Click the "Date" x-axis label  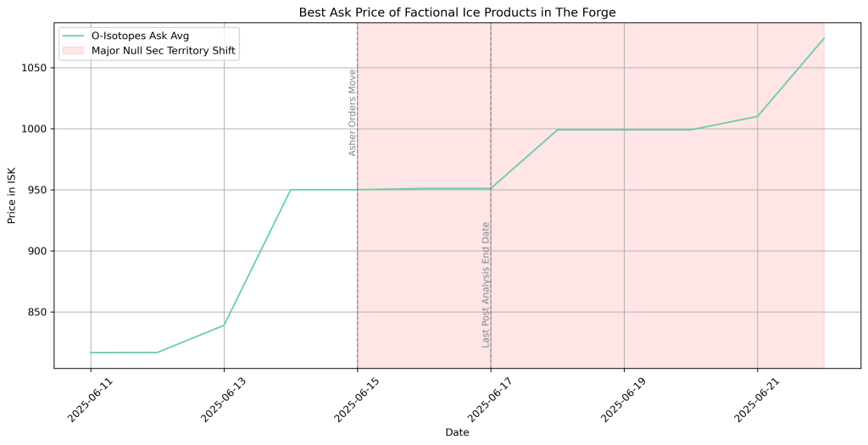click(x=457, y=432)
